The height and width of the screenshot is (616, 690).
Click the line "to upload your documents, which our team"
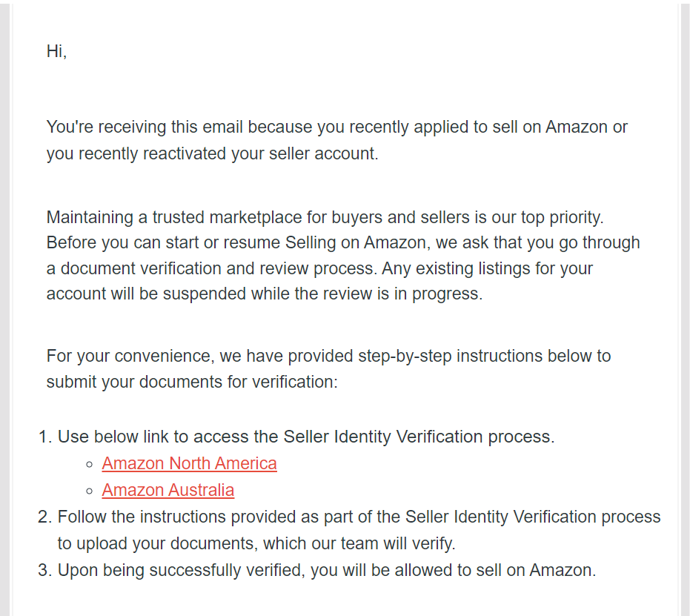click(256, 543)
